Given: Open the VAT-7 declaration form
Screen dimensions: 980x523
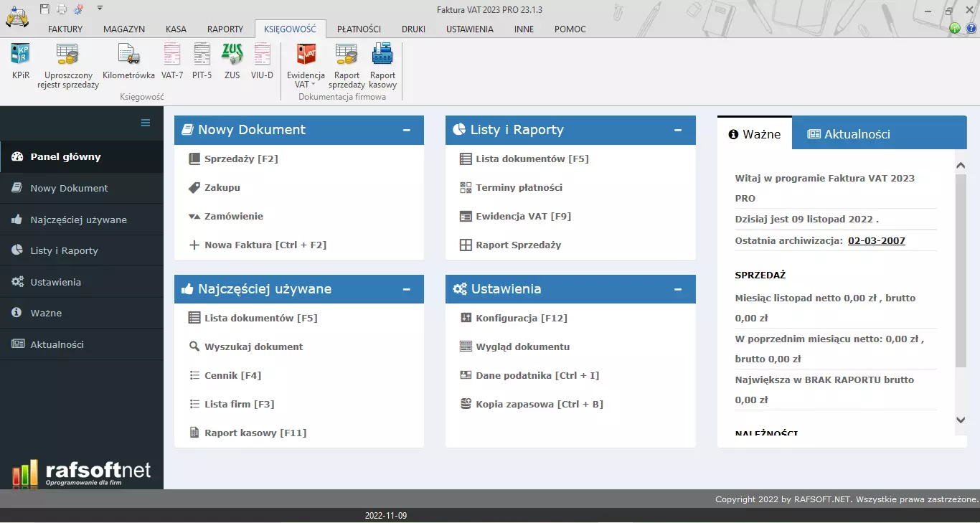Looking at the screenshot, I should pos(171,62).
